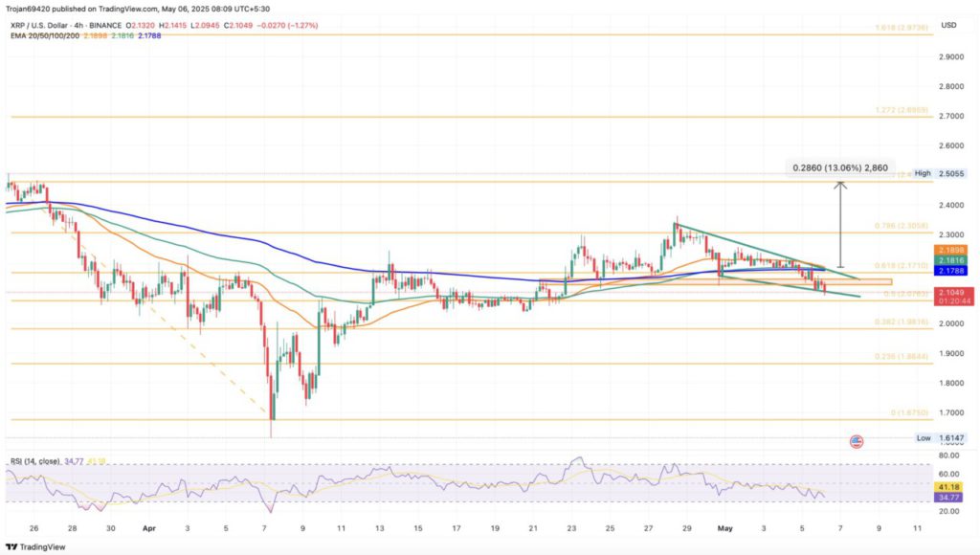Open the USD currency selector
980x555 pixels.
coord(949,25)
